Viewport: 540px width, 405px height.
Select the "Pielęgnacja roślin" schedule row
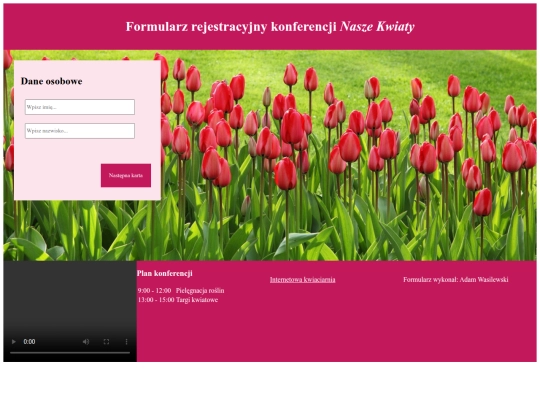coord(181,291)
